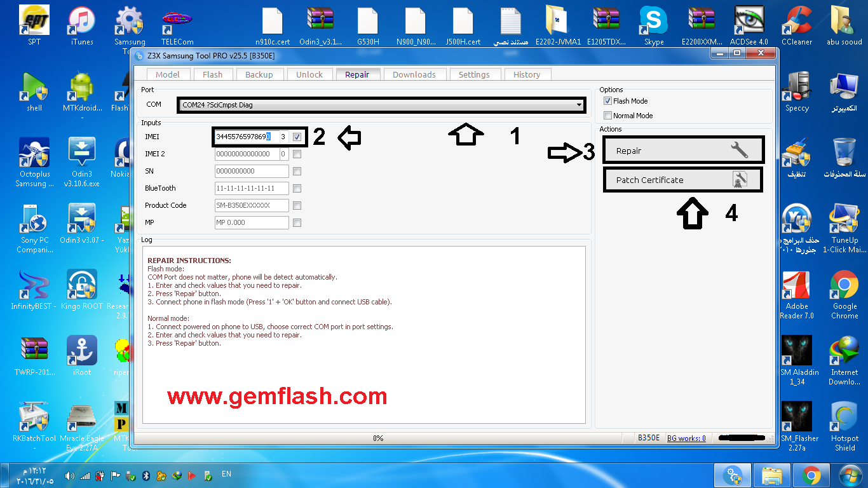Launch Odin3 v3.10.6.exe
This screenshot has width=868, height=488.
pyautogui.click(x=82, y=162)
